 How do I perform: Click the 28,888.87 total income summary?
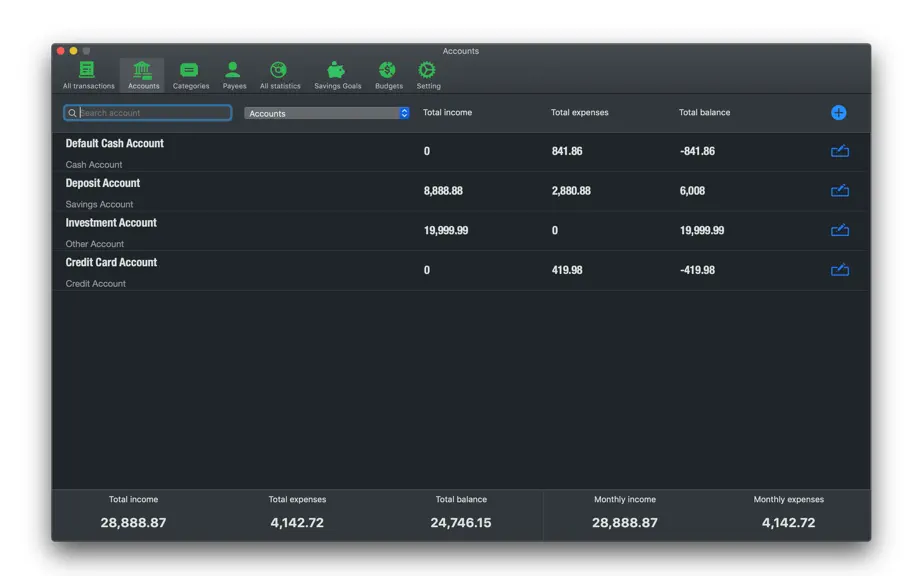(133, 523)
